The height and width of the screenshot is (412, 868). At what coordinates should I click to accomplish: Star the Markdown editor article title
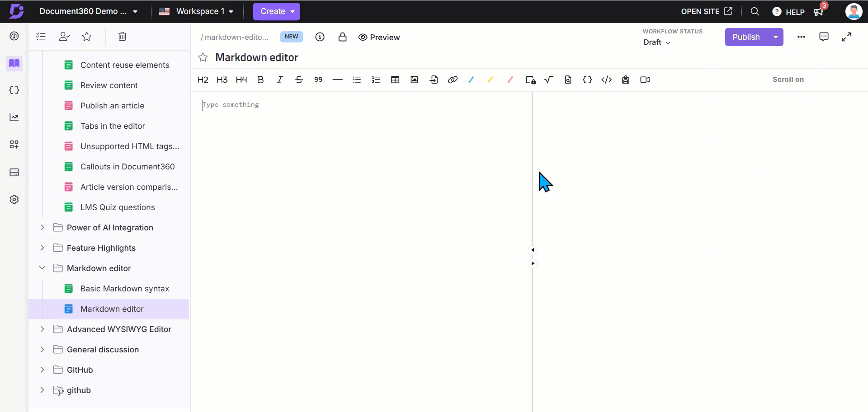pos(203,57)
